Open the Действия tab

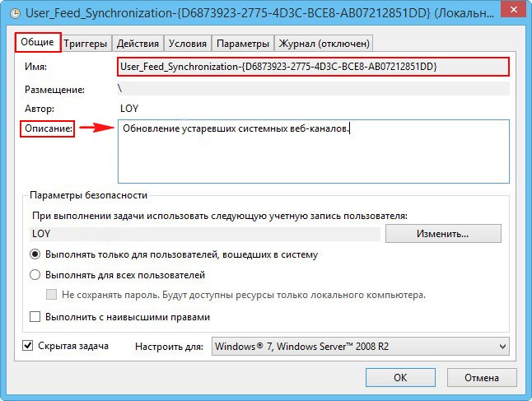point(138,44)
